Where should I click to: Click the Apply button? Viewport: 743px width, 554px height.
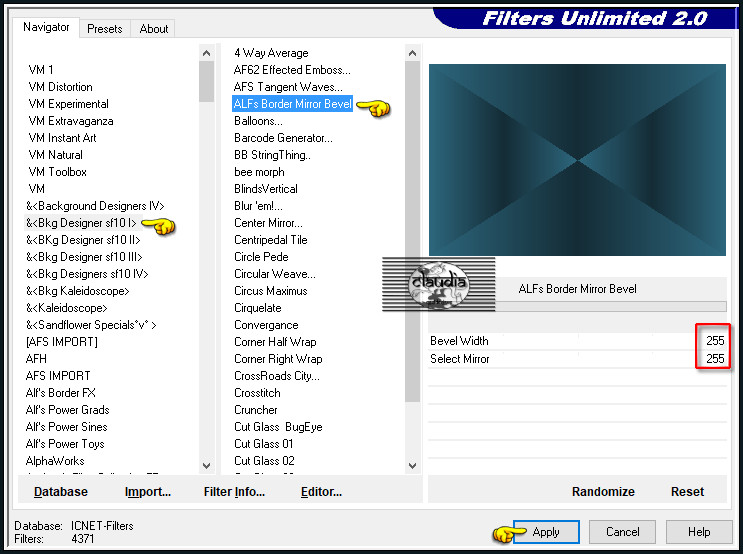(546, 532)
